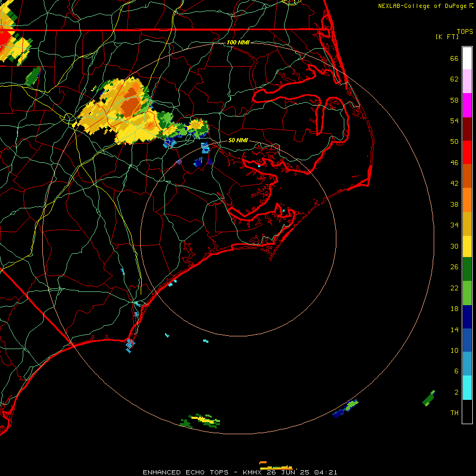Click the cyan legend swatch
This screenshot has height=476, width=476.
pyautogui.click(x=467, y=388)
